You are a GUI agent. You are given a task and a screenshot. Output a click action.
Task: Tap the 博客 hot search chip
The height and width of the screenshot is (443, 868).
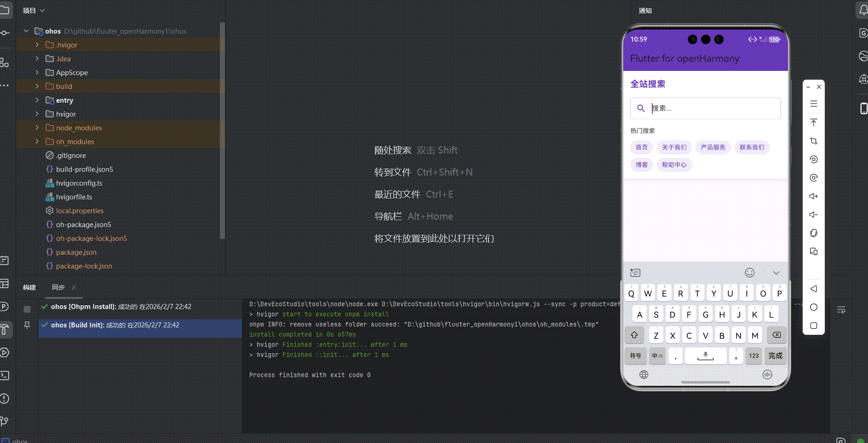pos(642,165)
